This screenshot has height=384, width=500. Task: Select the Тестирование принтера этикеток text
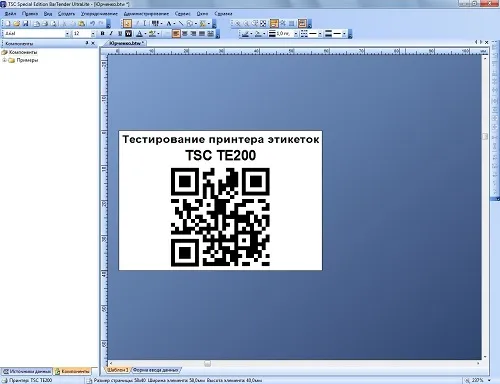(x=220, y=139)
